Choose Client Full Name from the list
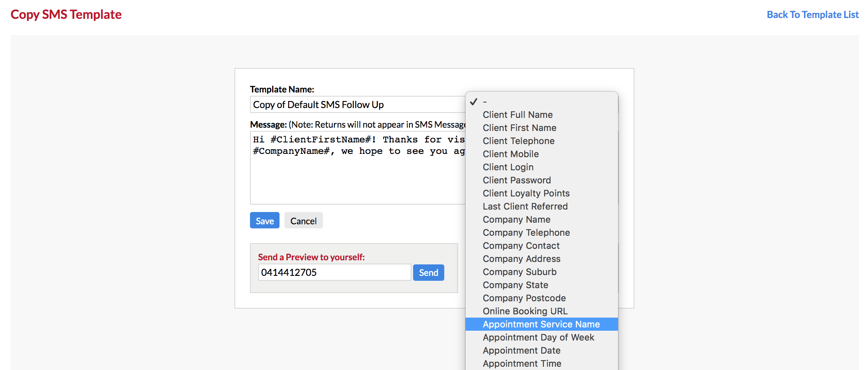 [518, 115]
